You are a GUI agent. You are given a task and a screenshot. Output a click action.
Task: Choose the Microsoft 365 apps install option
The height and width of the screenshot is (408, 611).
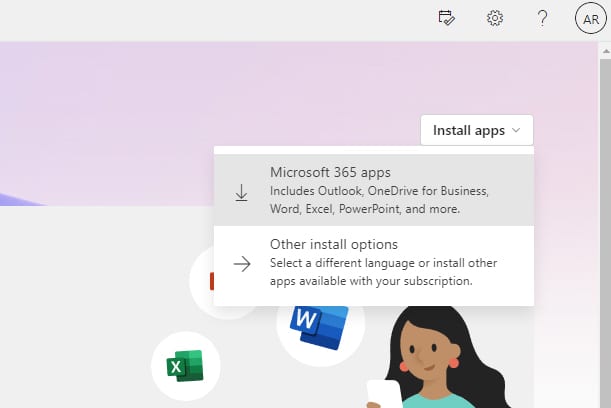(374, 190)
